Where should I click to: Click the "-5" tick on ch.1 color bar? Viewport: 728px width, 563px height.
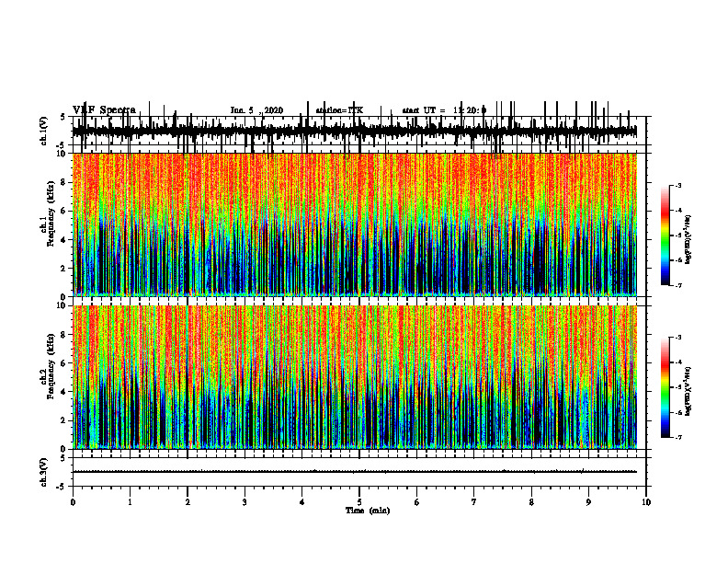678,236
